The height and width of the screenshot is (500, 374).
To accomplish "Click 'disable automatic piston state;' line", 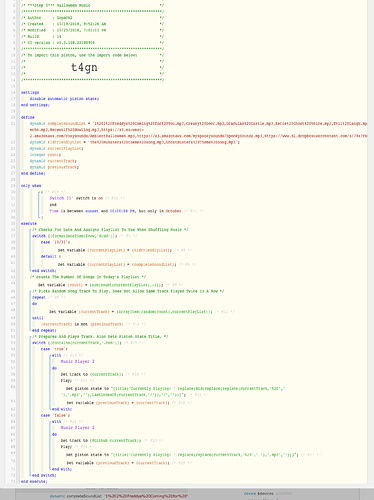I will [64, 99].
